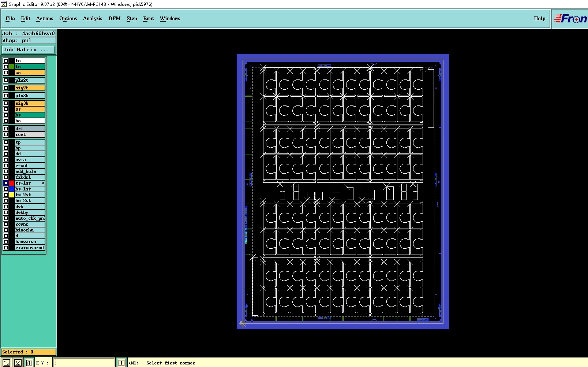Viewport: 588px width, 367px height.
Task: Click the green color swatch of ts layer
Action: click(x=12, y=67)
